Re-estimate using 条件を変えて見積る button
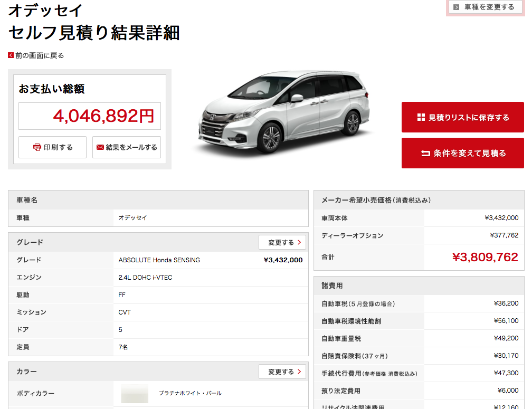532x409 pixels. pyautogui.click(x=463, y=153)
